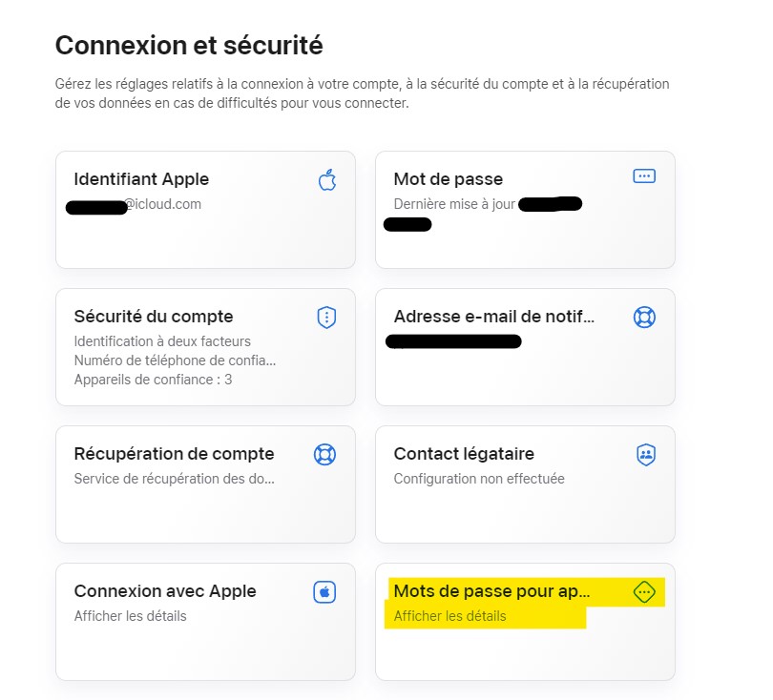Click the ellipsis icon on the Mot de passe card
The height and width of the screenshot is (700, 773).
pyautogui.click(x=644, y=176)
